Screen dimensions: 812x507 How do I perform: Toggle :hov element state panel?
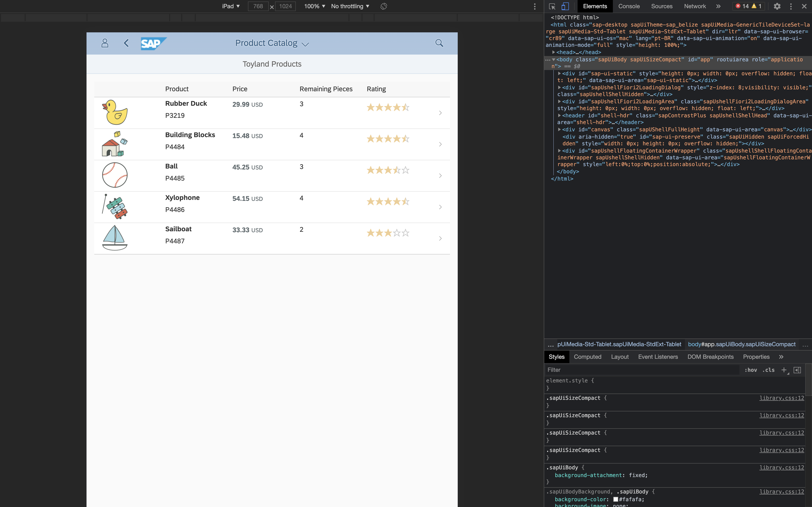point(751,370)
